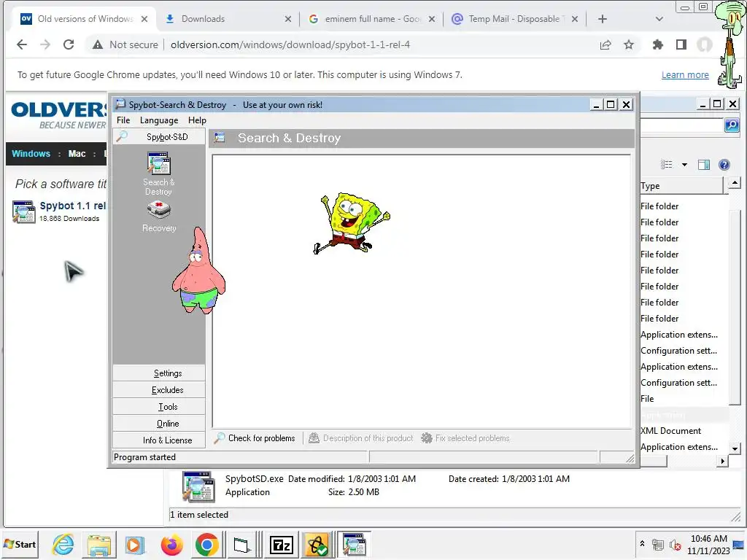Click Description of this product button

tap(360, 438)
